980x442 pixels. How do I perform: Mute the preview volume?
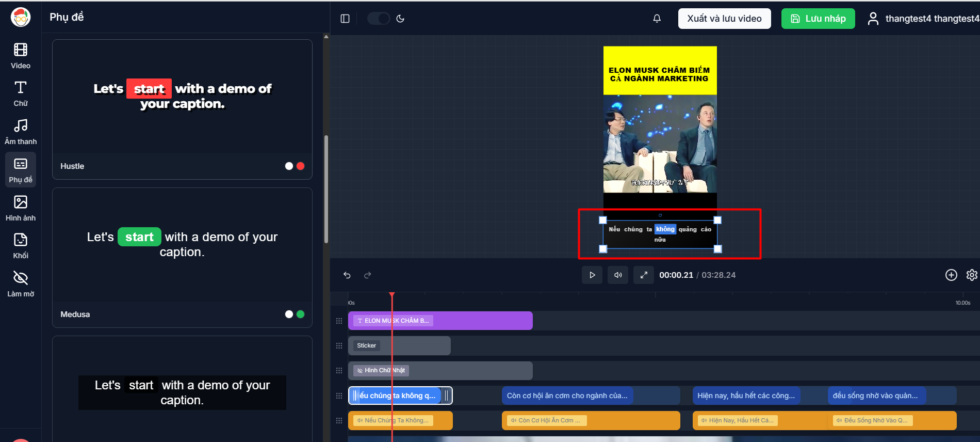pyautogui.click(x=618, y=275)
